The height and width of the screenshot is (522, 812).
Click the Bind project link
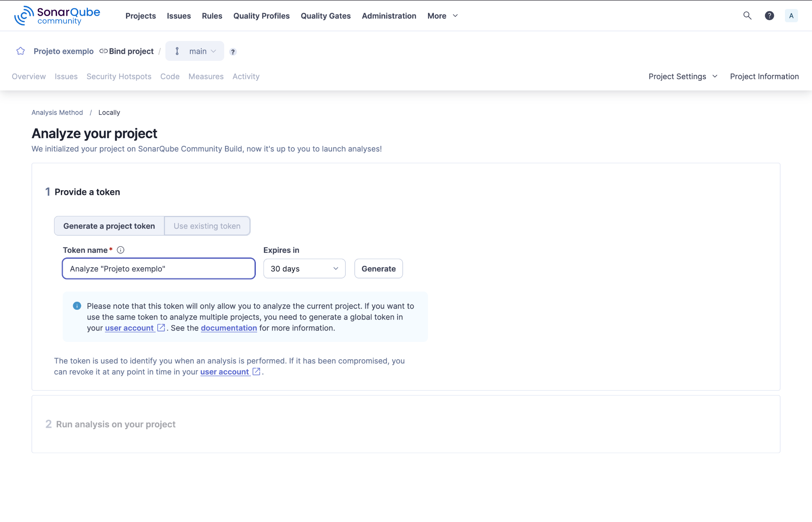pyautogui.click(x=126, y=51)
